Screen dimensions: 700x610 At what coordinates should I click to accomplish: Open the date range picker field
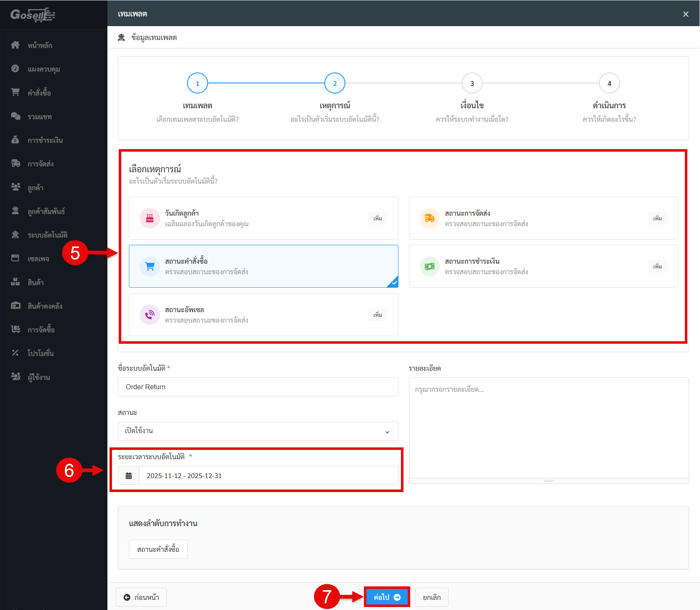coord(268,476)
